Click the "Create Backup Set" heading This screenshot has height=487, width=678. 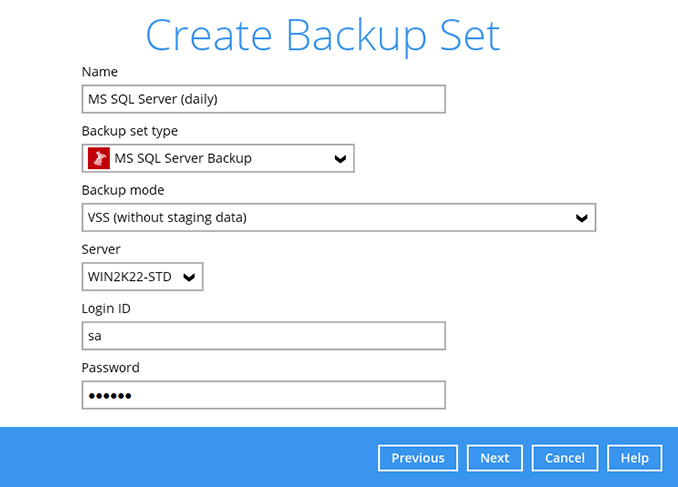[323, 35]
